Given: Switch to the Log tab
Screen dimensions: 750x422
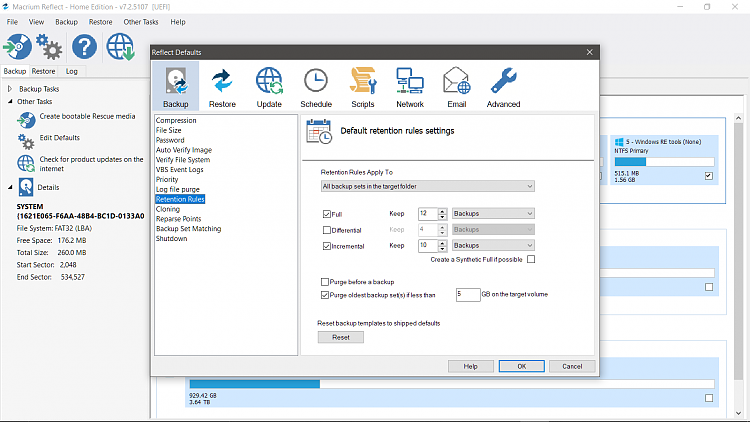Looking at the screenshot, I should point(72,71).
